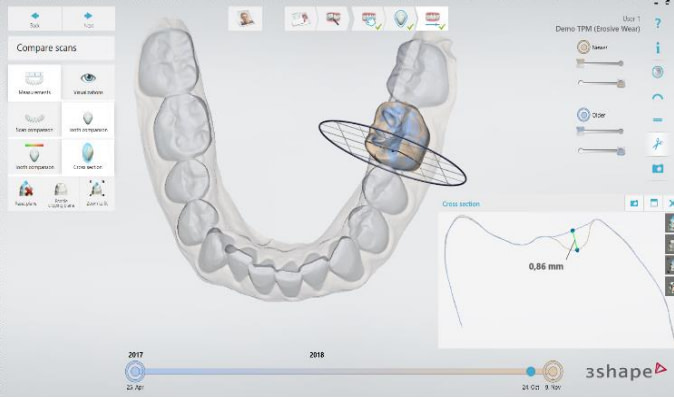Click the Cross section panel title
The height and width of the screenshot is (398, 674).
pos(461,204)
